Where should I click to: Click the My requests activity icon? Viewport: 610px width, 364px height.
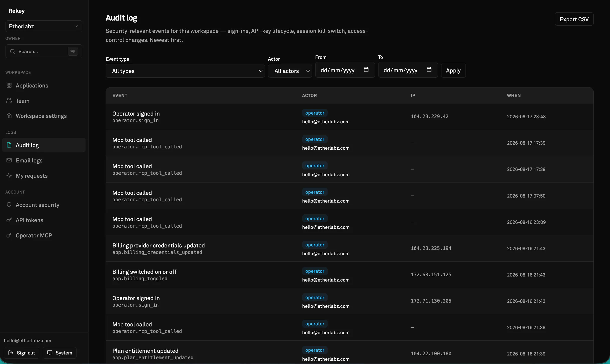click(x=9, y=176)
